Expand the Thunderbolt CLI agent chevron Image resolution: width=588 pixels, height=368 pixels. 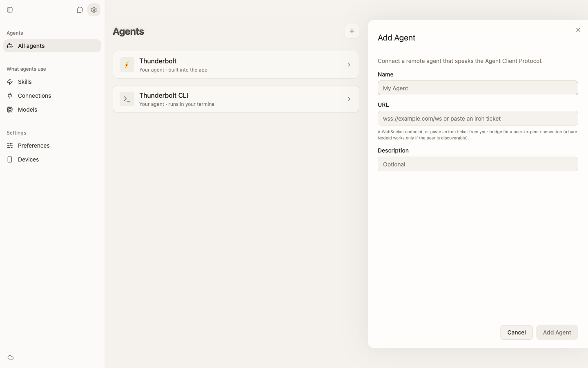click(x=349, y=99)
